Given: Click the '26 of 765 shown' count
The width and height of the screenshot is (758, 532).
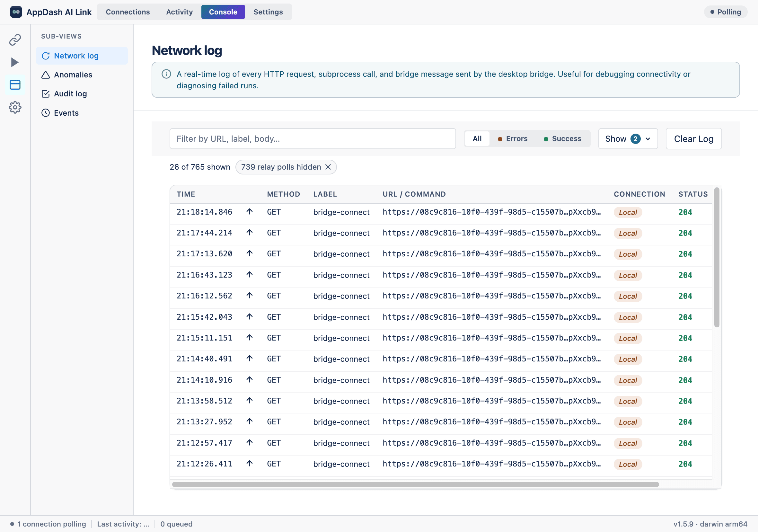Looking at the screenshot, I should [x=200, y=167].
